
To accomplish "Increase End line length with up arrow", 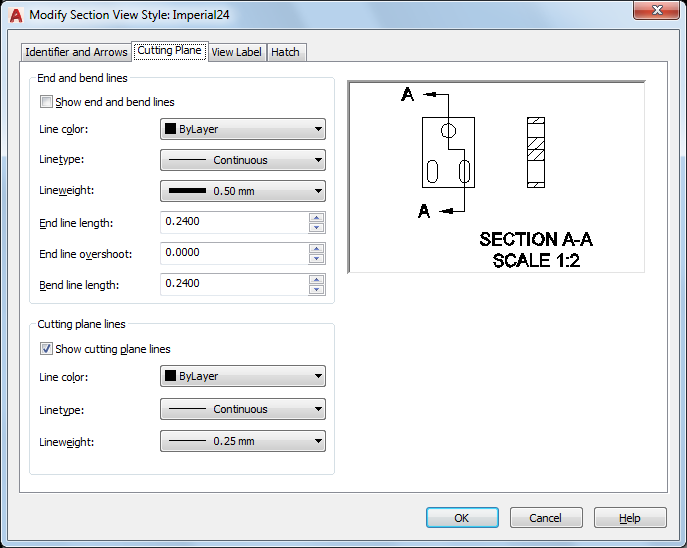I will tap(317, 218).
